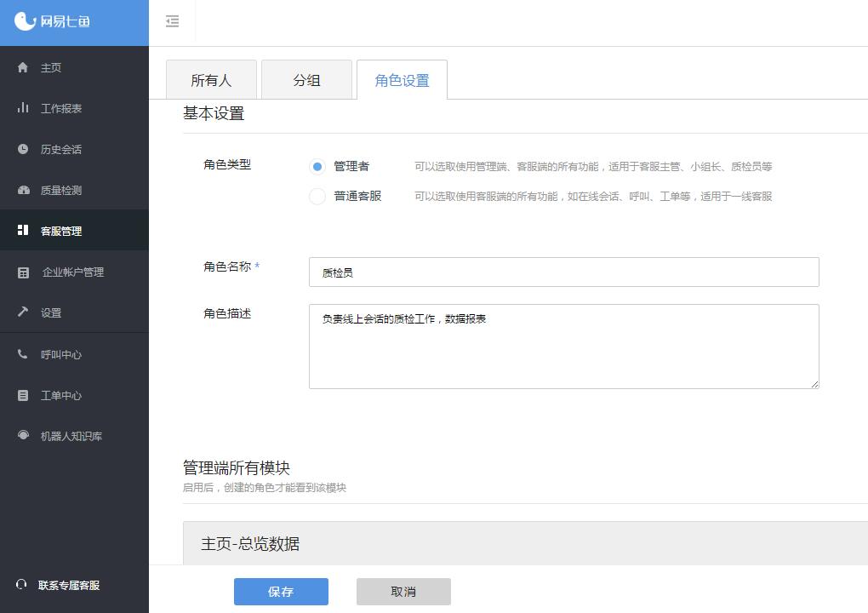Click the 管理者 radio label text
The image size is (868, 613).
pos(351,166)
